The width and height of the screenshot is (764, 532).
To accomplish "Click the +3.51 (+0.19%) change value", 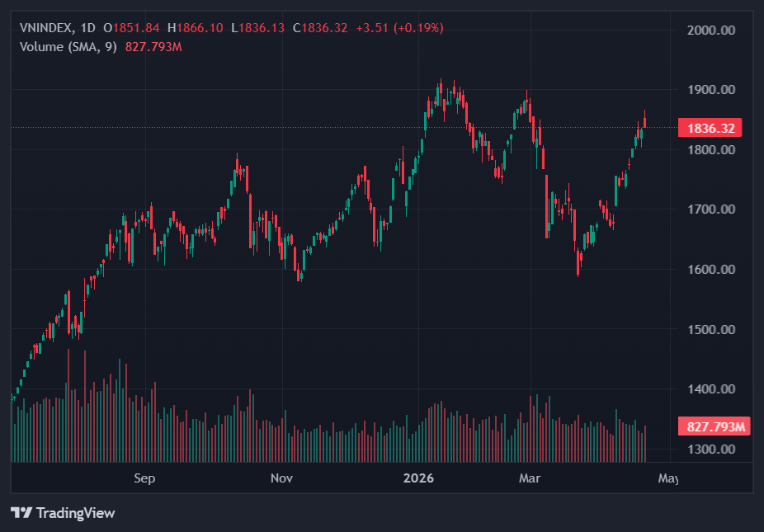I will pyautogui.click(x=399, y=28).
